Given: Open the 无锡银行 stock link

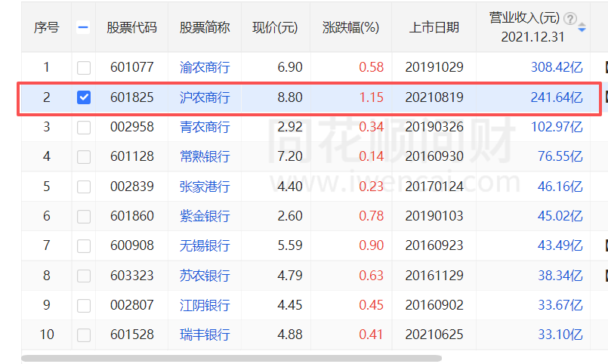Looking at the screenshot, I should click(205, 245).
